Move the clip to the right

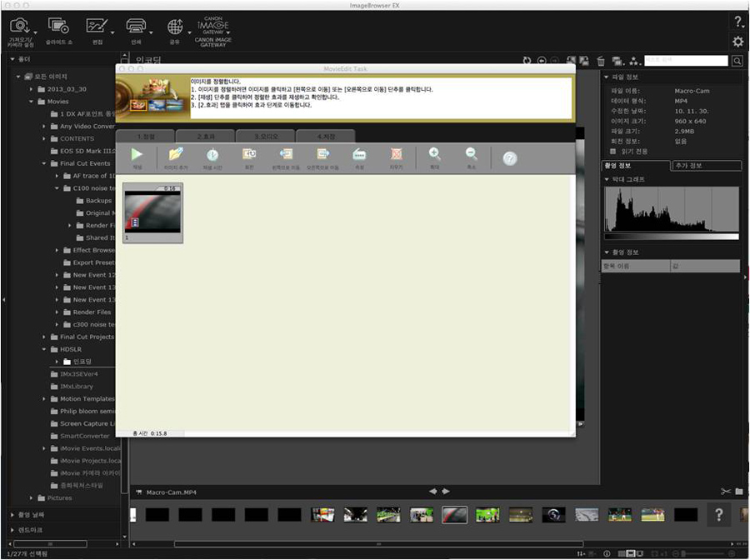tap(322, 158)
